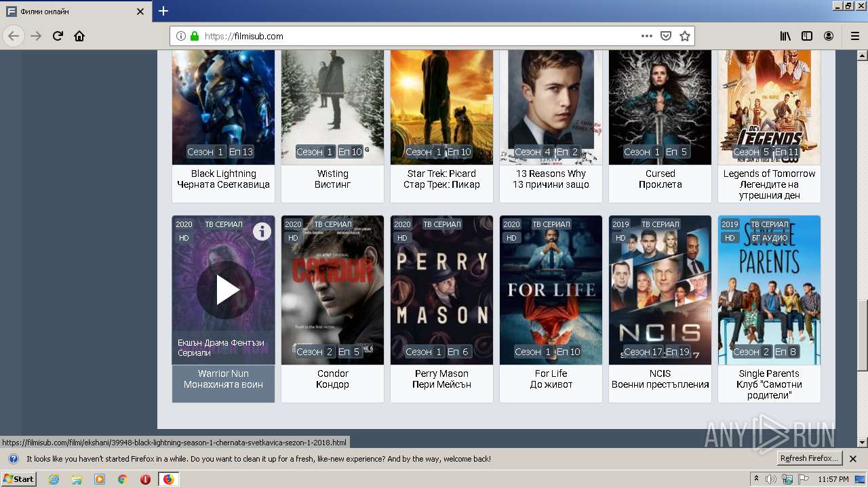
Task: Click Cursed Проклета title
Action: coord(660,179)
